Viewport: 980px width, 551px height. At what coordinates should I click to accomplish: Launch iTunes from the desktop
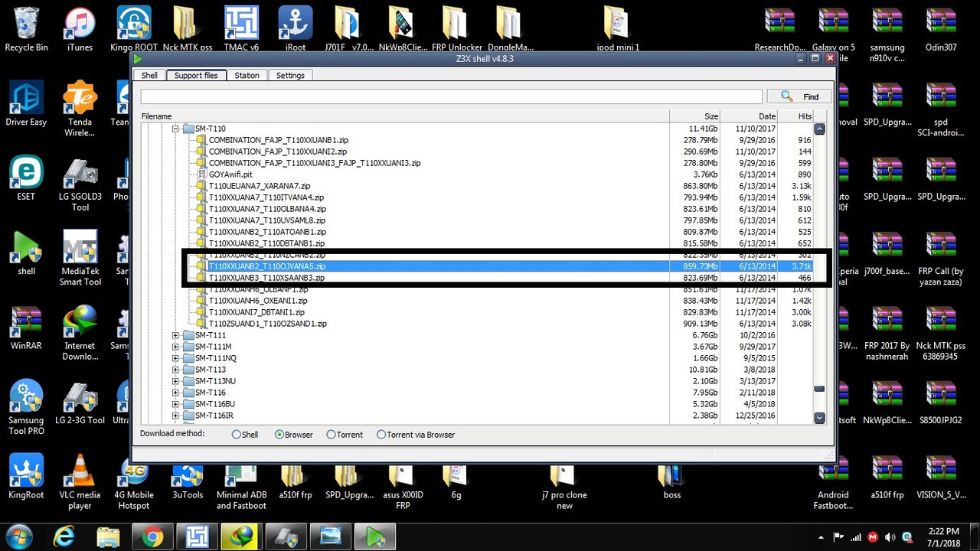tap(80, 29)
